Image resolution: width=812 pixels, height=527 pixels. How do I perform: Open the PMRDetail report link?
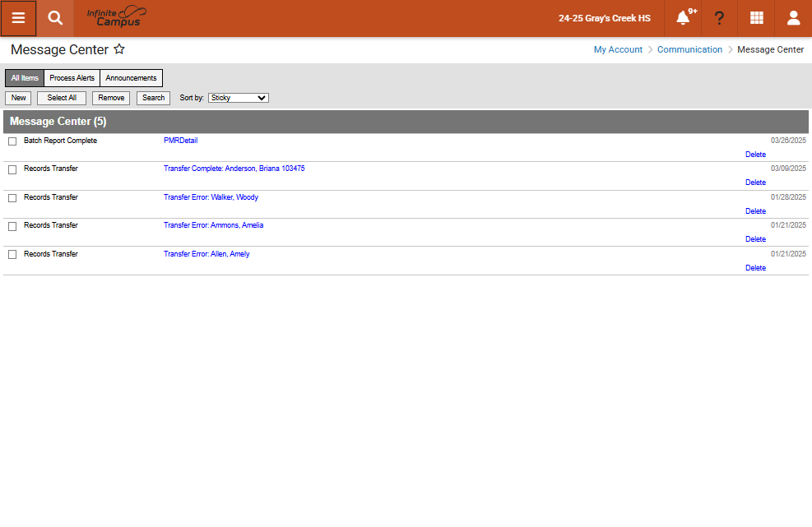tap(181, 141)
